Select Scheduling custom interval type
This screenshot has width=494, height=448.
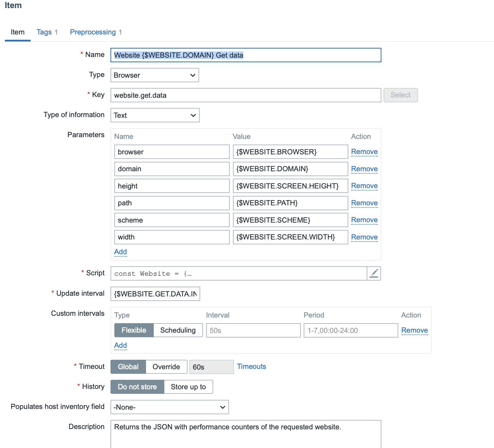click(178, 330)
